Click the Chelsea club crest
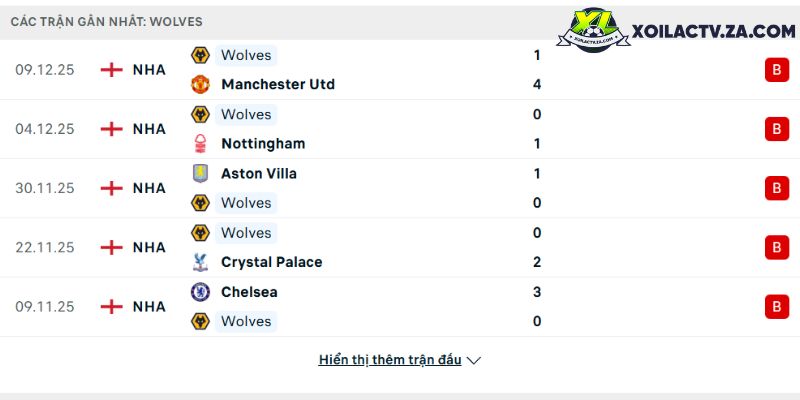The image size is (800, 400). click(200, 292)
